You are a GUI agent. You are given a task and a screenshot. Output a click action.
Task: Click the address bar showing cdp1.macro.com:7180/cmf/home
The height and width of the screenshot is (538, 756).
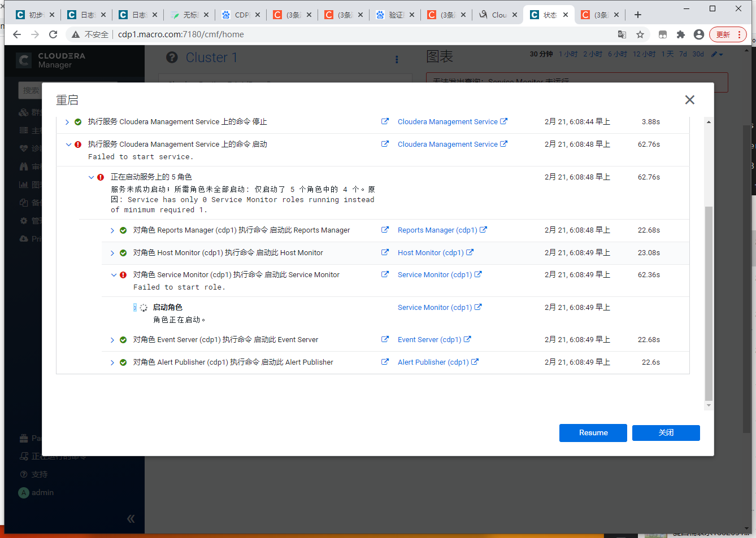click(x=181, y=34)
